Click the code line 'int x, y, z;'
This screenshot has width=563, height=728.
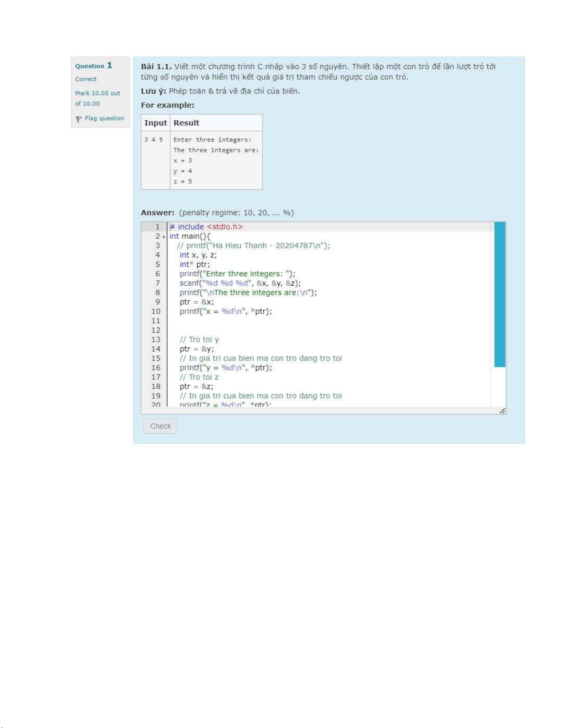coord(198,255)
